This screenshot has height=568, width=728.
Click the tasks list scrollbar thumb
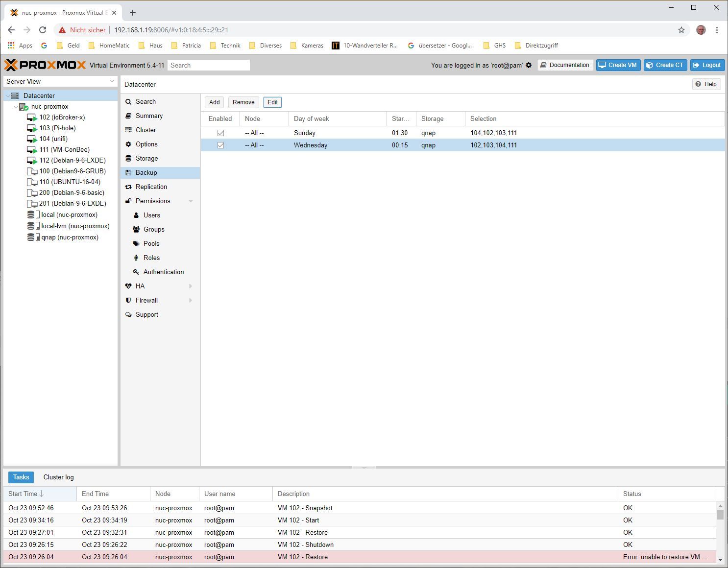click(720, 514)
